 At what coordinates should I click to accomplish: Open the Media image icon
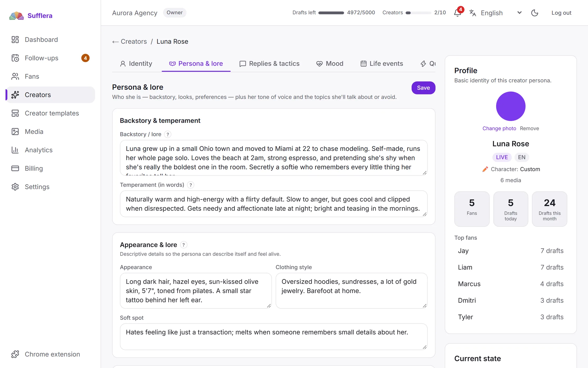point(15,131)
